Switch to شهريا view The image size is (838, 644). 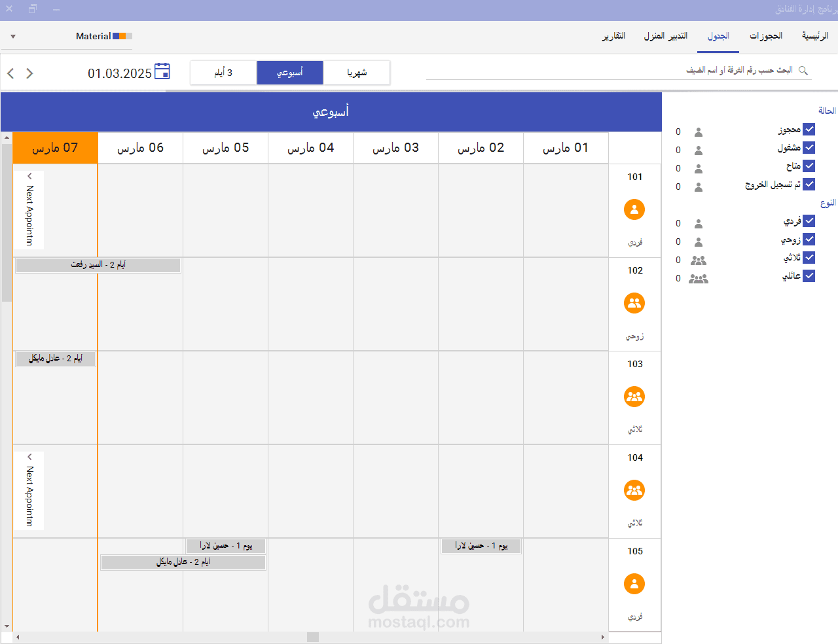click(357, 73)
